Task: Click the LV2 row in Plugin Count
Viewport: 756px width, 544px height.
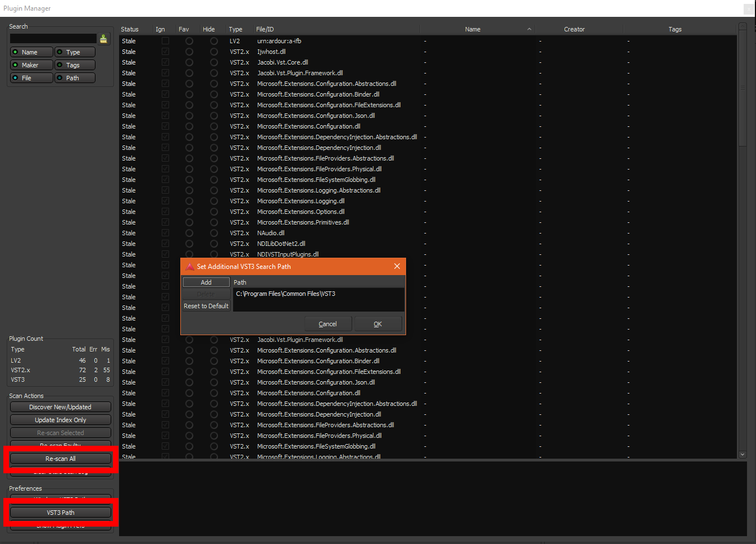Action: click(61, 360)
